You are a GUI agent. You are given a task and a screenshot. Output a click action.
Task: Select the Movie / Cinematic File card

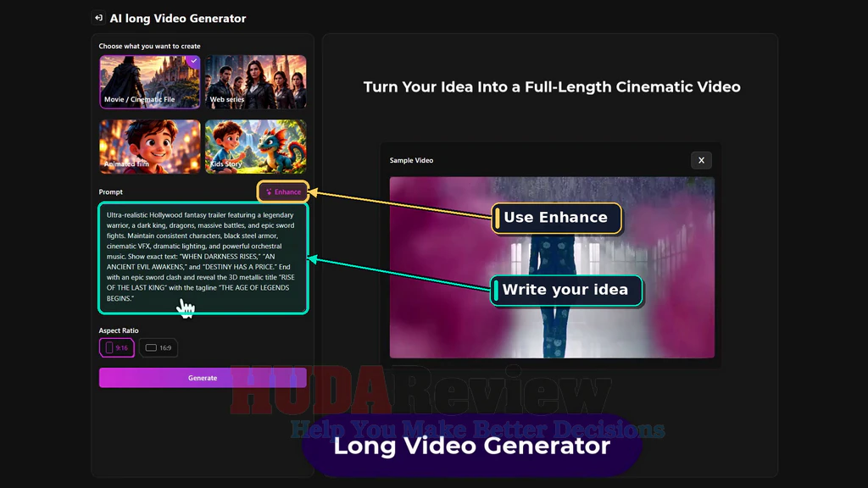click(x=149, y=81)
